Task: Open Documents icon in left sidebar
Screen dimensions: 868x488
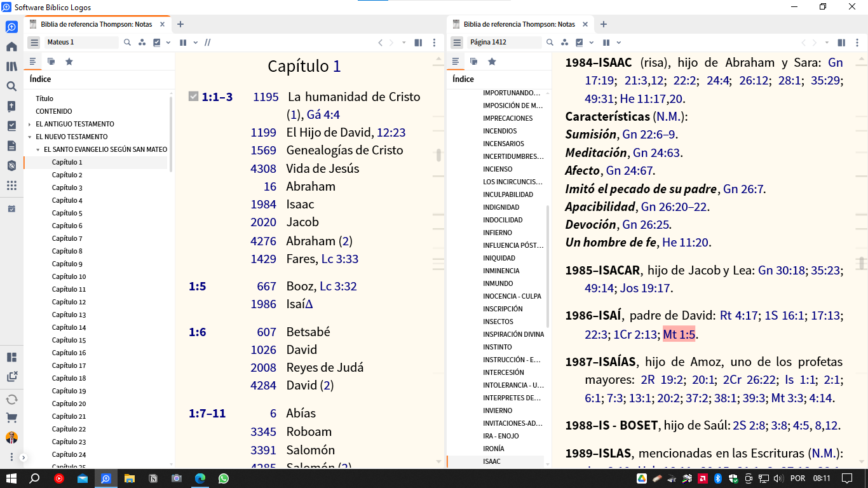Action: pyautogui.click(x=11, y=146)
